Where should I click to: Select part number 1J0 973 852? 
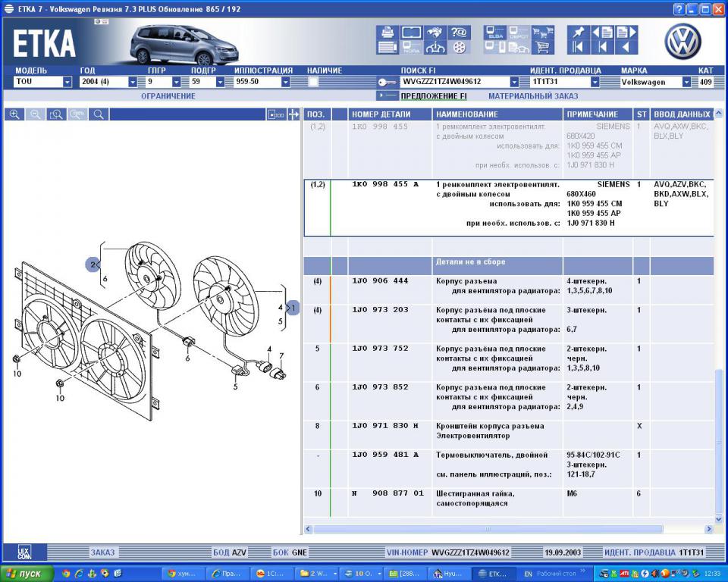380,386
